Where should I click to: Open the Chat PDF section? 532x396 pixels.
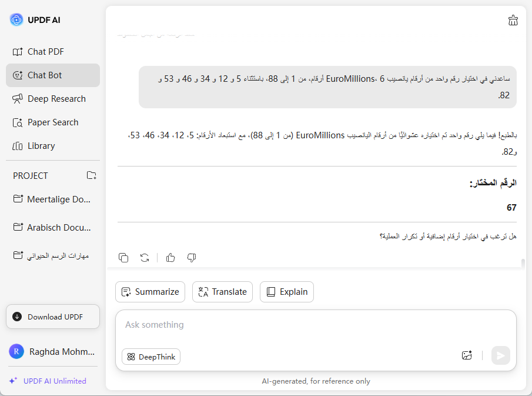pos(52,52)
